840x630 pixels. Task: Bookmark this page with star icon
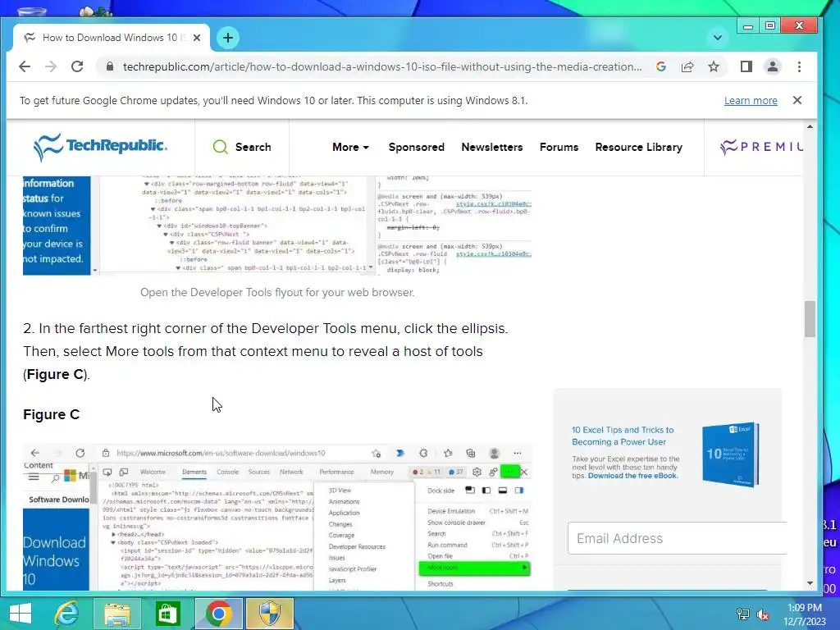pos(714,66)
